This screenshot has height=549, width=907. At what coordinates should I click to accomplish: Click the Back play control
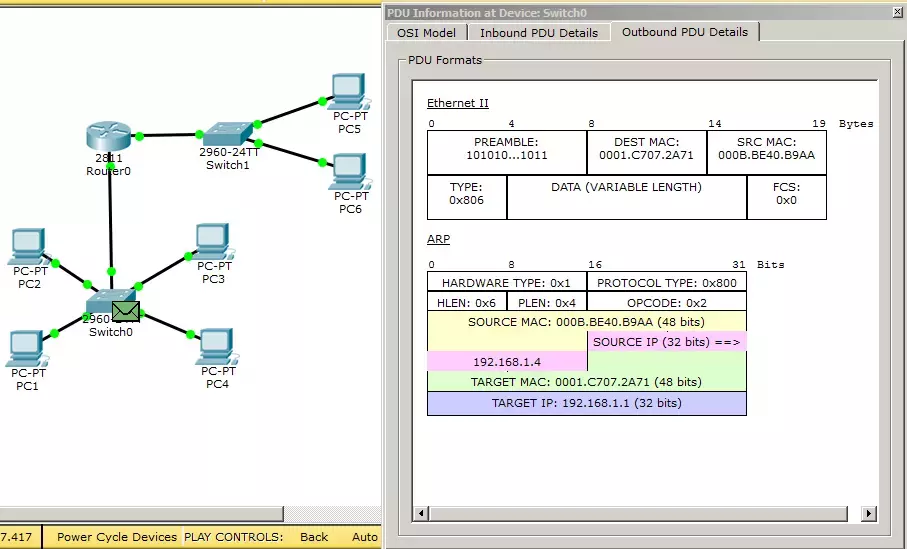[x=314, y=537]
